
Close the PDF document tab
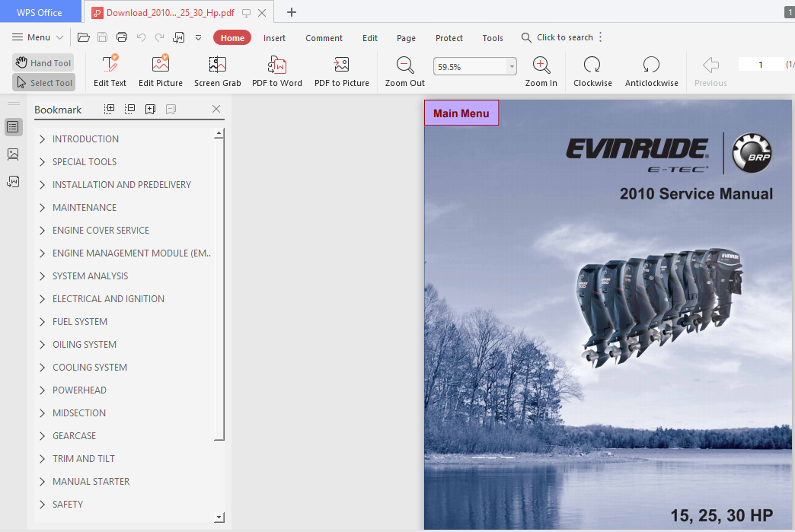pyautogui.click(x=262, y=13)
